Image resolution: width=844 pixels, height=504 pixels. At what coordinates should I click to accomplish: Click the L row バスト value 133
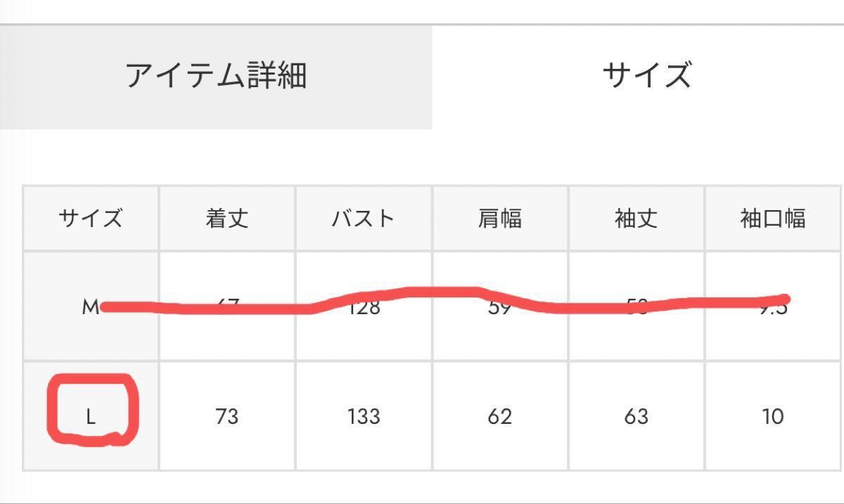point(364,416)
